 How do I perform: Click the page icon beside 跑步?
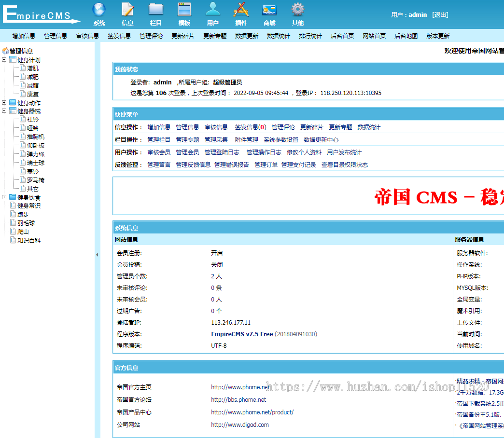pyautogui.click(x=13, y=214)
